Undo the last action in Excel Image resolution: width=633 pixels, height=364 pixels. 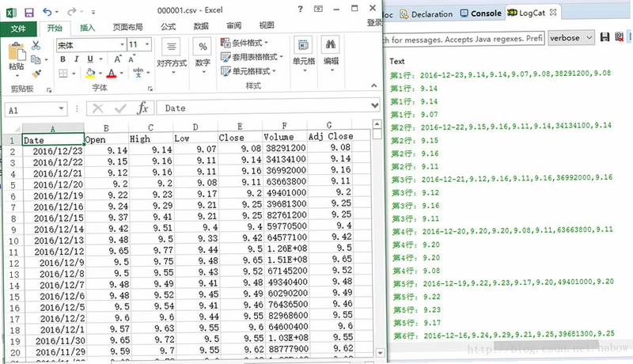click(x=47, y=12)
